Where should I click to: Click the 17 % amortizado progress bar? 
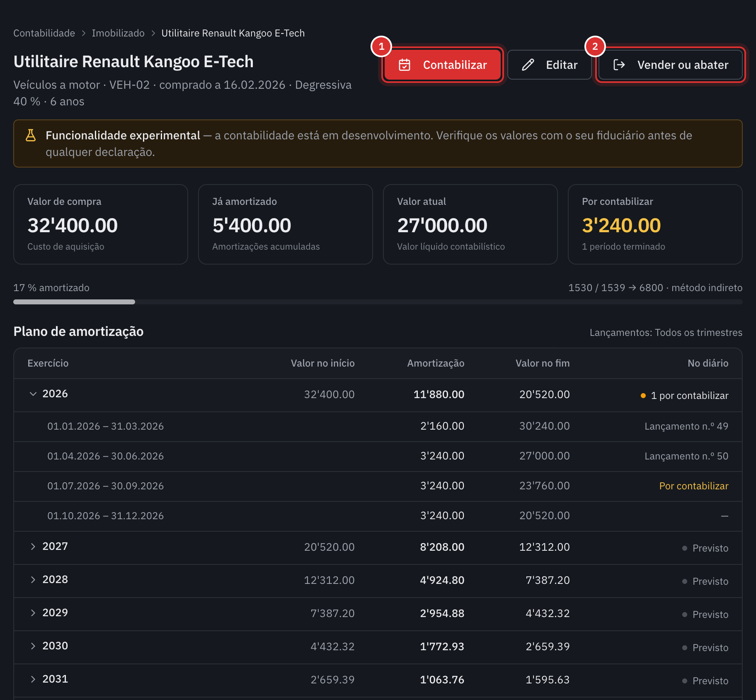click(x=378, y=302)
